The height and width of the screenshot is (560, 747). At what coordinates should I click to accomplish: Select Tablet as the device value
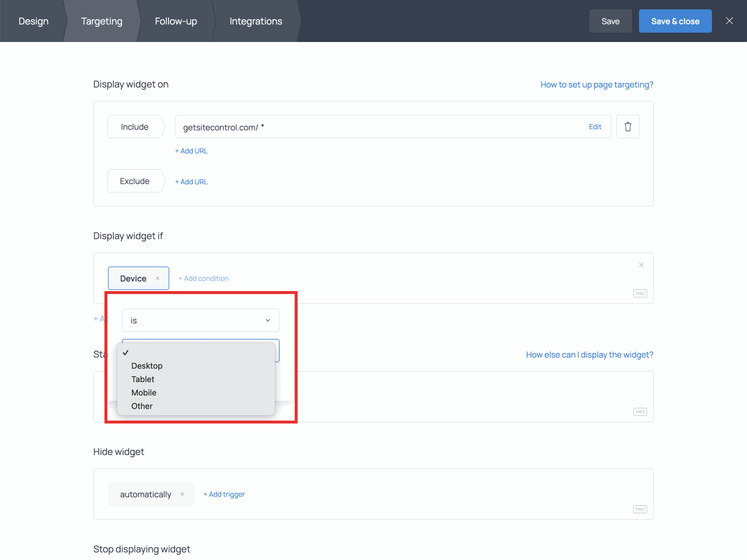143,379
